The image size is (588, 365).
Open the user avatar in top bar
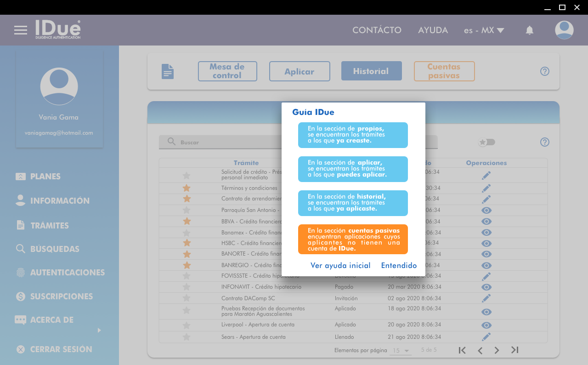coord(564,30)
